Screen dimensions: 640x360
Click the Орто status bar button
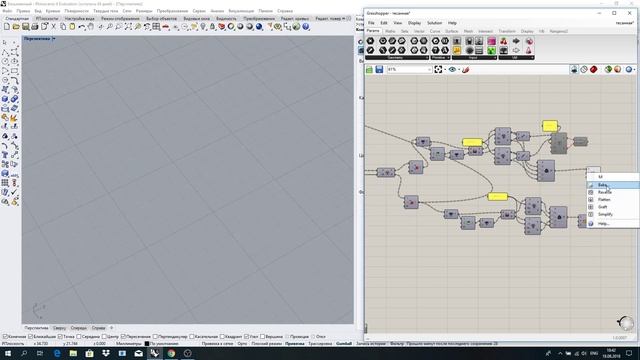tap(242, 344)
